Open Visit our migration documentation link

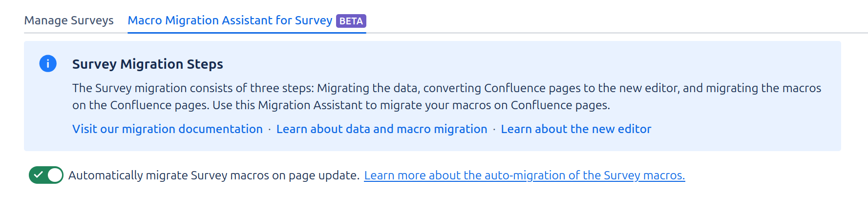(168, 129)
